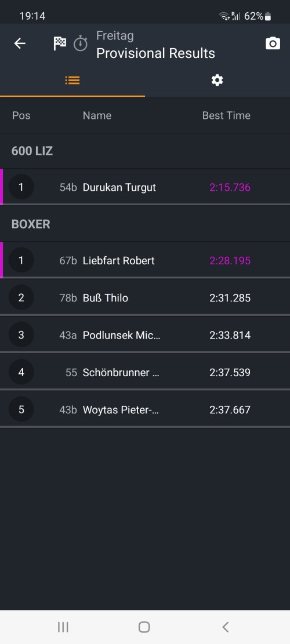Tap the stopwatch icon
This screenshot has height=644, width=290.
(x=81, y=43)
